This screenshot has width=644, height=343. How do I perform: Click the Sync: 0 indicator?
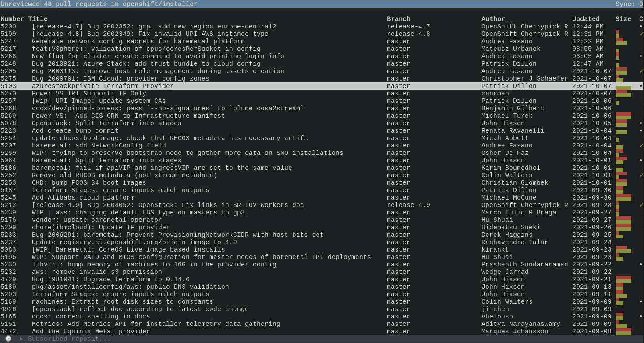tap(630, 4)
